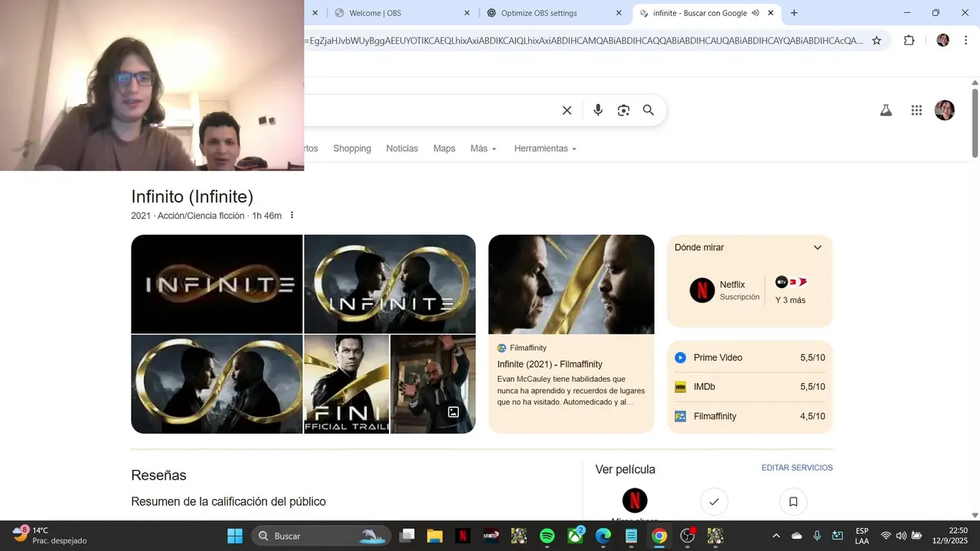Open the Chrome profile avatar in toolbar
Image resolution: width=980 pixels, height=551 pixels.
click(x=942, y=41)
